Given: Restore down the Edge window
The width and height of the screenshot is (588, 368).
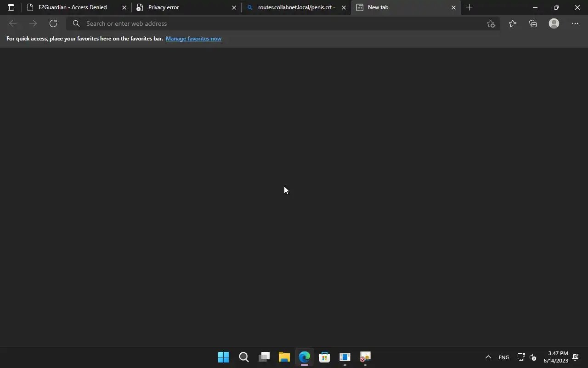Looking at the screenshot, I should coord(556,7).
